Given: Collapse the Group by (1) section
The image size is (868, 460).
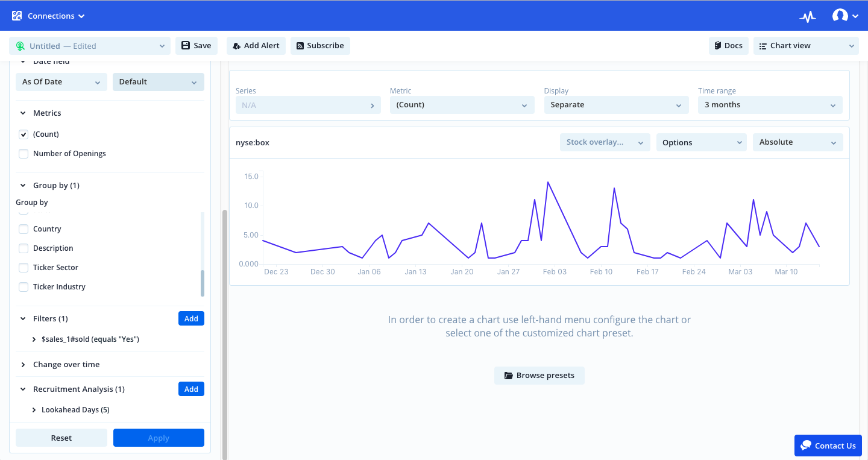Looking at the screenshot, I should tap(23, 186).
